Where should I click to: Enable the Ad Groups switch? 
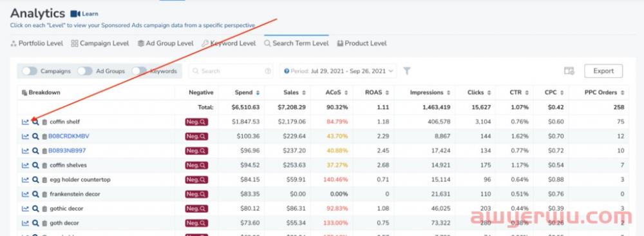(x=84, y=71)
